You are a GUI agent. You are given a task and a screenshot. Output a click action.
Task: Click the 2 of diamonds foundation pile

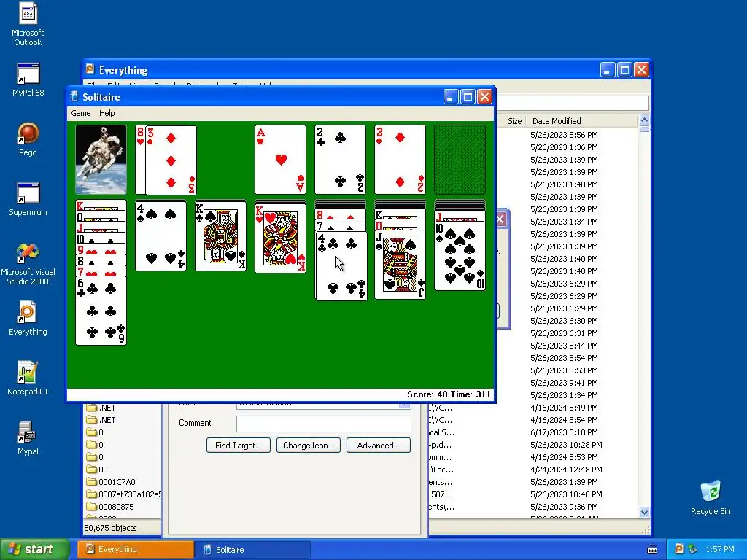(x=400, y=160)
